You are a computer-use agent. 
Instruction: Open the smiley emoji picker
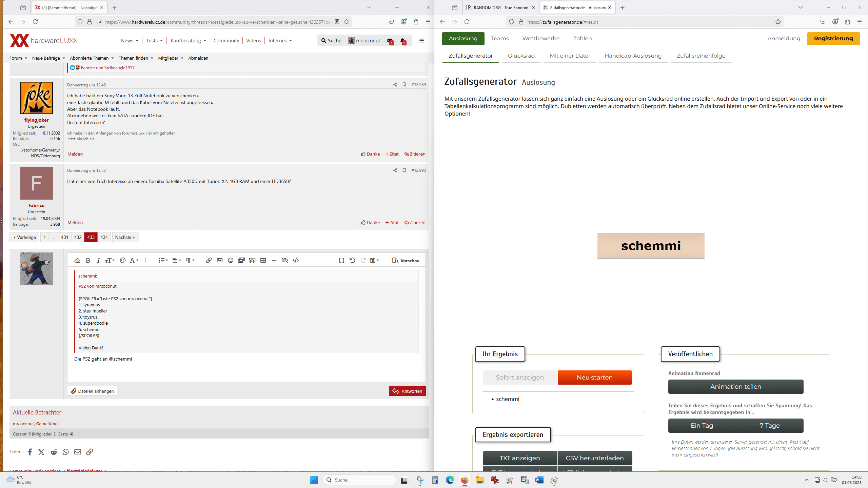coord(231,260)
